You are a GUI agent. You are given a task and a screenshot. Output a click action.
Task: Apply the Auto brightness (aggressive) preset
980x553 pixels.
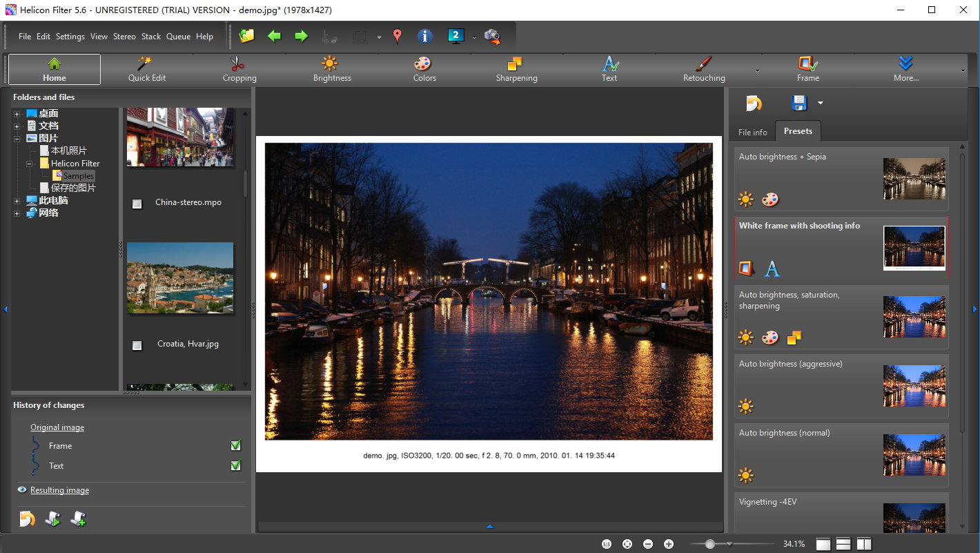click(841, 387)
